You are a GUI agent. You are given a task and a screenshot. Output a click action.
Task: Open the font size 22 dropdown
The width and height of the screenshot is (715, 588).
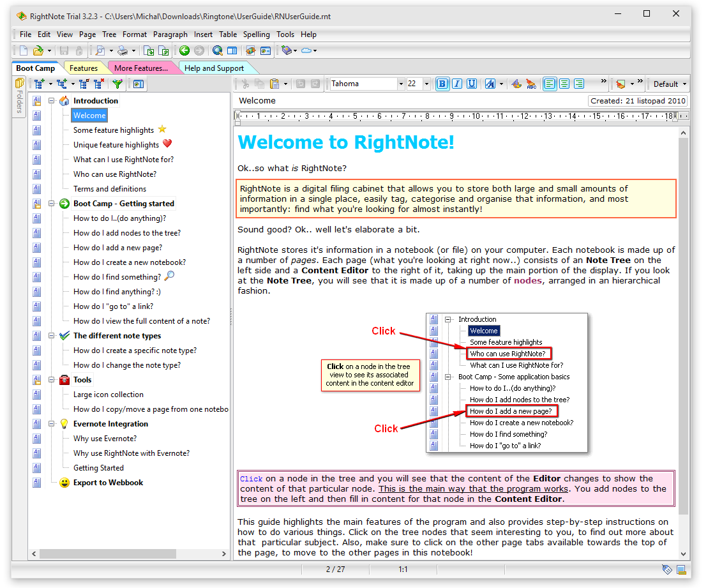click(x=427, y=84)
